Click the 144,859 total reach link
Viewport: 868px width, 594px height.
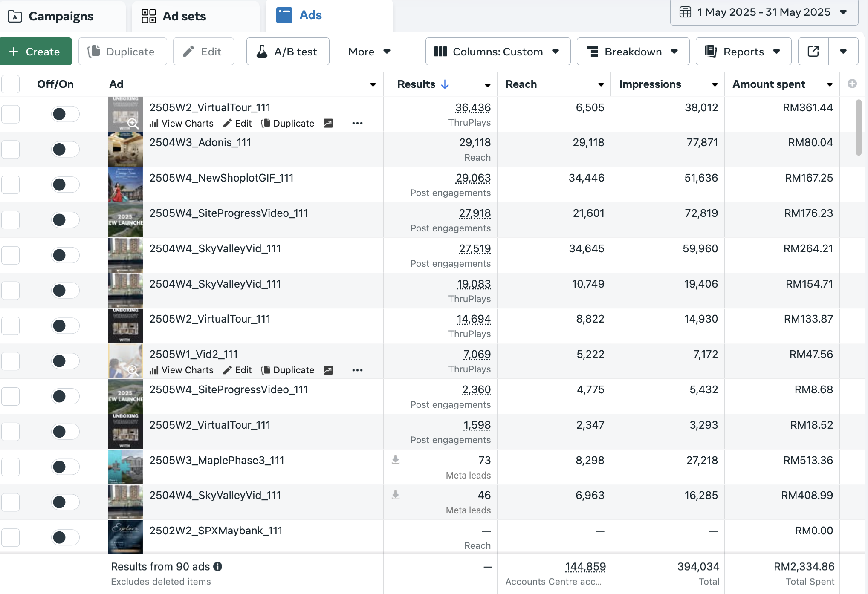585,567
